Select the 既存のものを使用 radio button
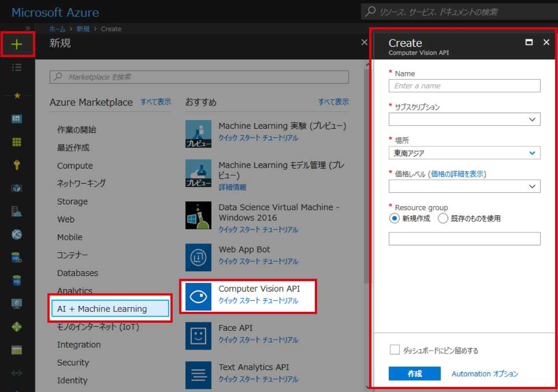The image size is (558, 392). coord(443,218)
